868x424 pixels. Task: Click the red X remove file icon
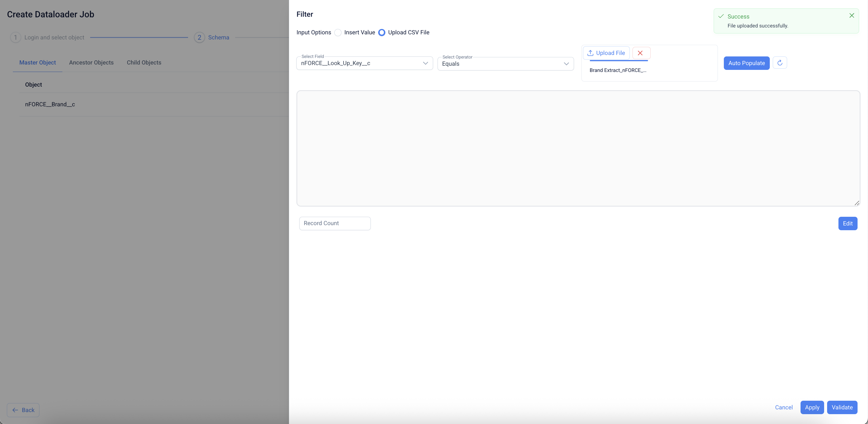641,53
